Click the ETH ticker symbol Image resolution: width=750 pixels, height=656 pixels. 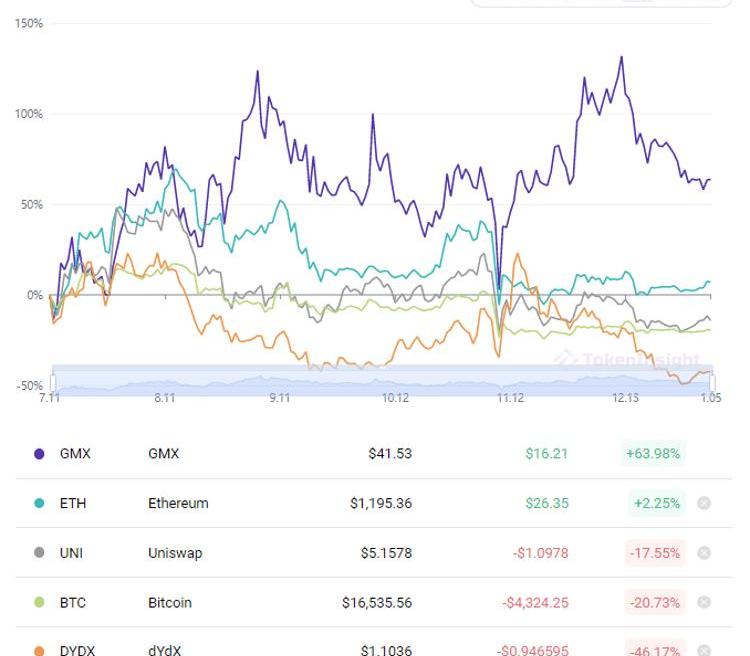(x=73, y=503)
